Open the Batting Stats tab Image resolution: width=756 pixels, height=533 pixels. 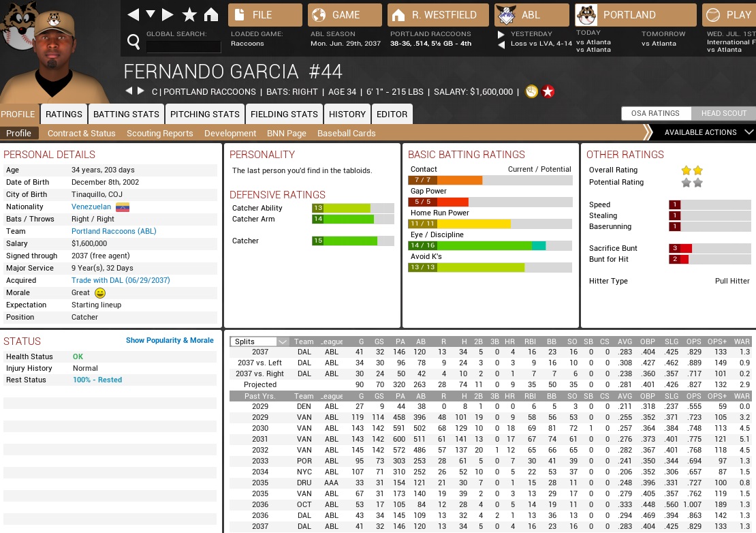pyautogui.click(x=126, y=114)
